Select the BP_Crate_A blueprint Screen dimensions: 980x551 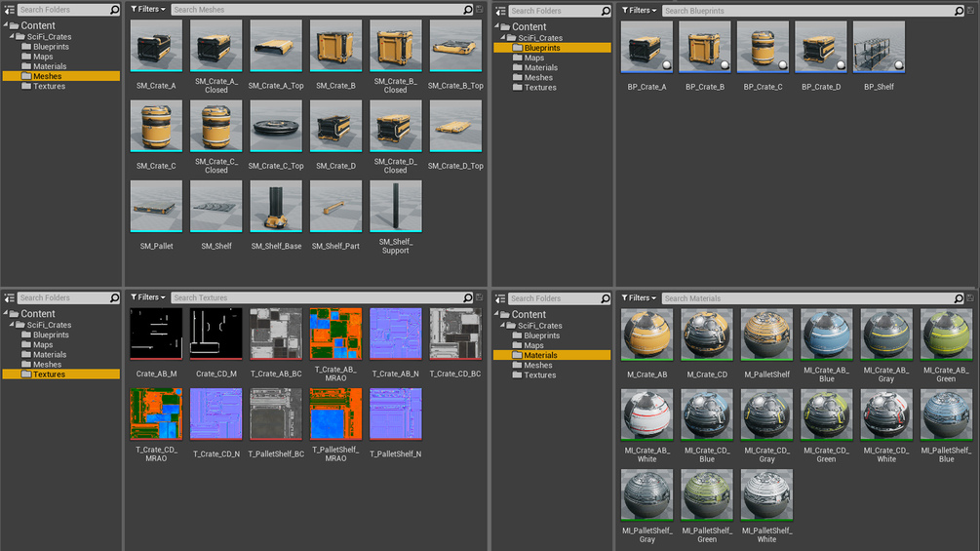coord(647,48)
